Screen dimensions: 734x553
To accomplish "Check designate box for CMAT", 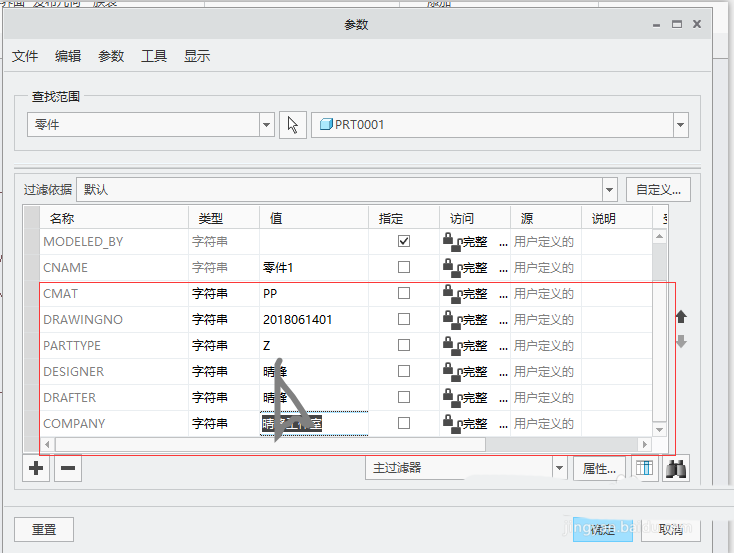I will pos(404,293).
